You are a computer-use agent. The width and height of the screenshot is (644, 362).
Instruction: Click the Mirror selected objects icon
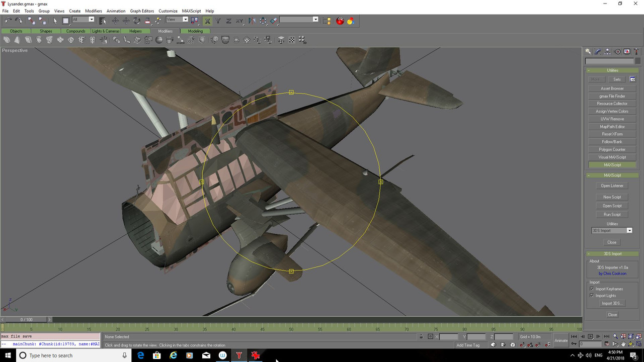(x=251, y=21)
